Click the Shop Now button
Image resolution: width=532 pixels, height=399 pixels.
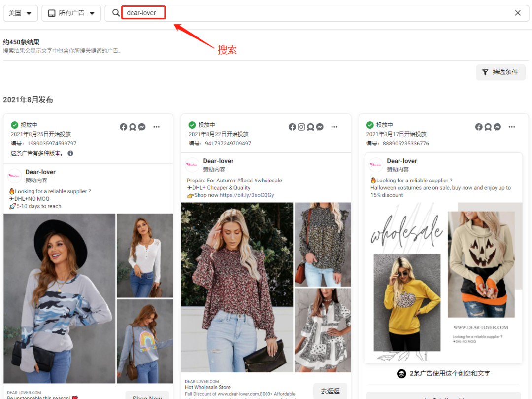(147, 396)
